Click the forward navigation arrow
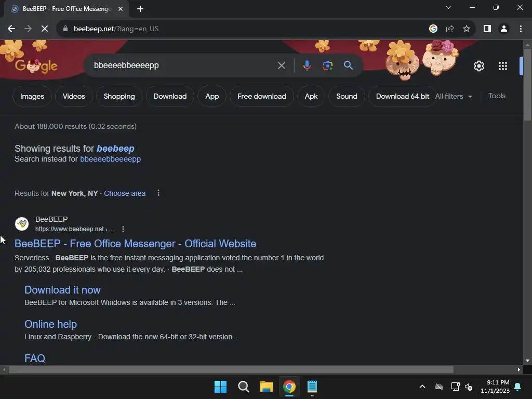Viewport: 532px width, 399px height. pos(28,29)
